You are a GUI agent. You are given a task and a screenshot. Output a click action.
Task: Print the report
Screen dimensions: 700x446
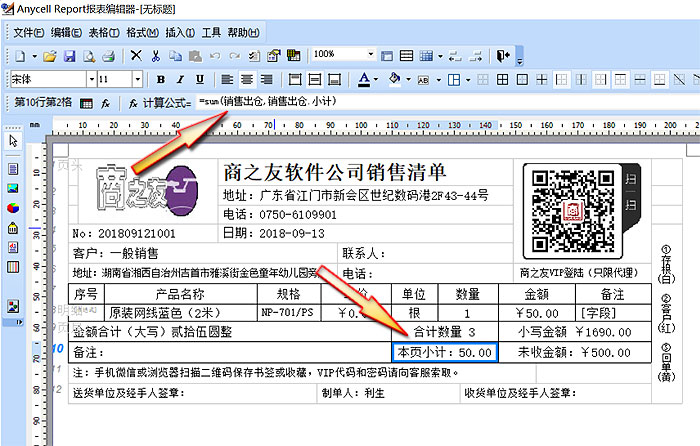(x=108, y=56)
